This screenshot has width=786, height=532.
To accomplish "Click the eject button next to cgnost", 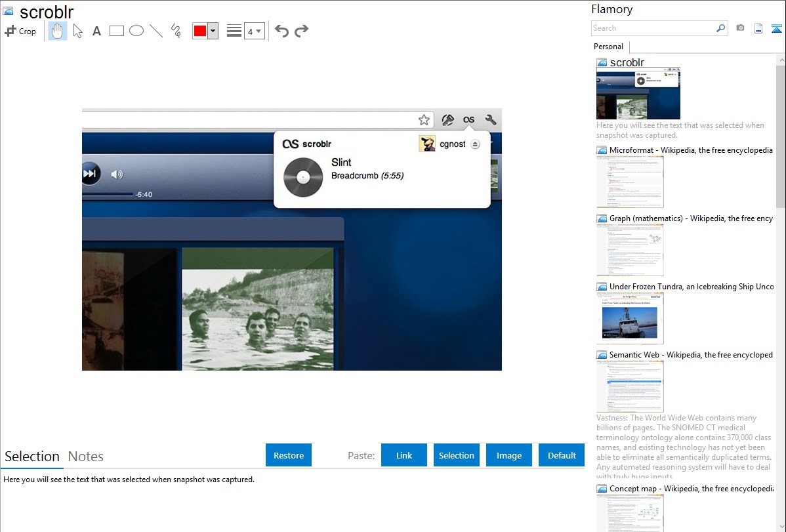I will (475, 144).
